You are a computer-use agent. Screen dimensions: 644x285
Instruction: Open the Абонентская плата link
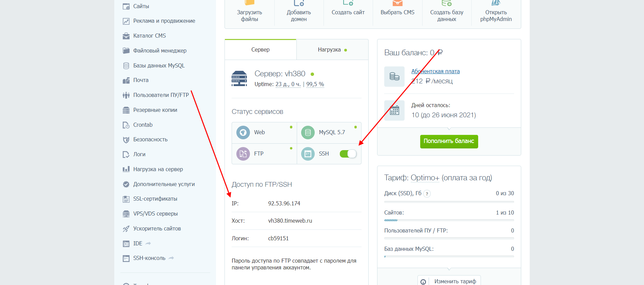435,72
